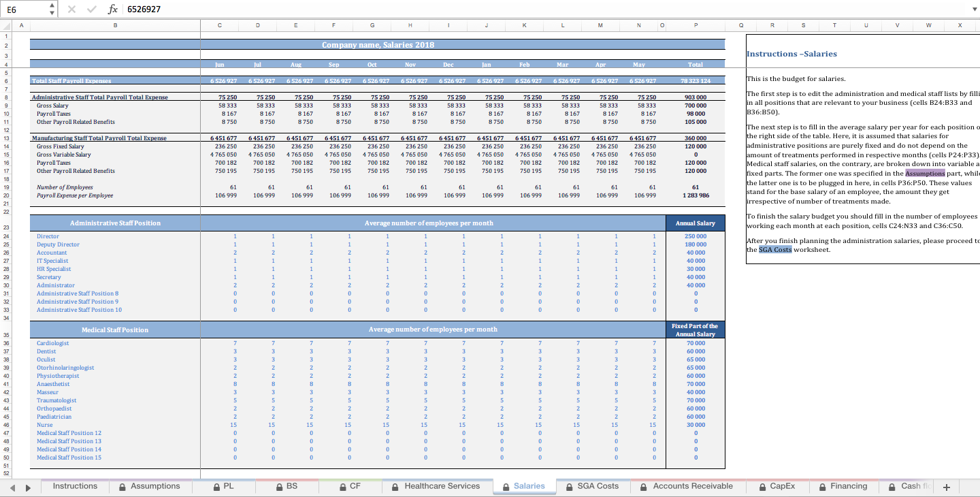Switch to the Assumptions sheet tab
The image size is (980, 497).
point(149,486)
